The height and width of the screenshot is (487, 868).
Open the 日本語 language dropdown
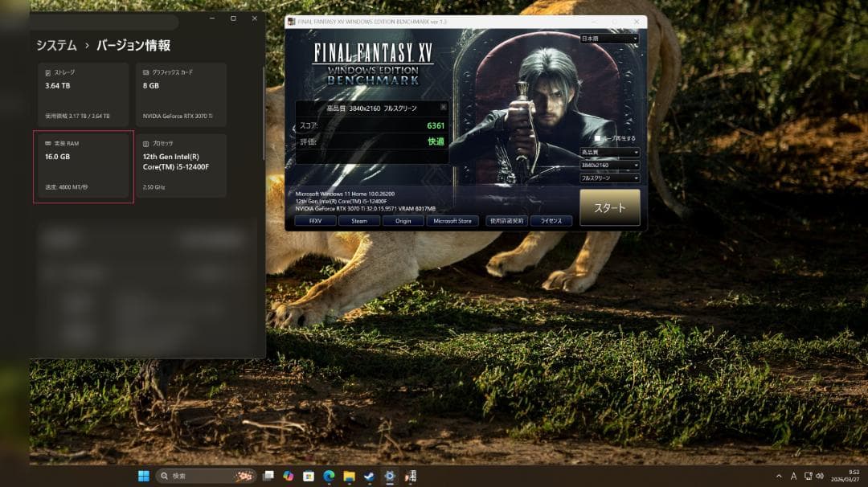coord(609,39)
